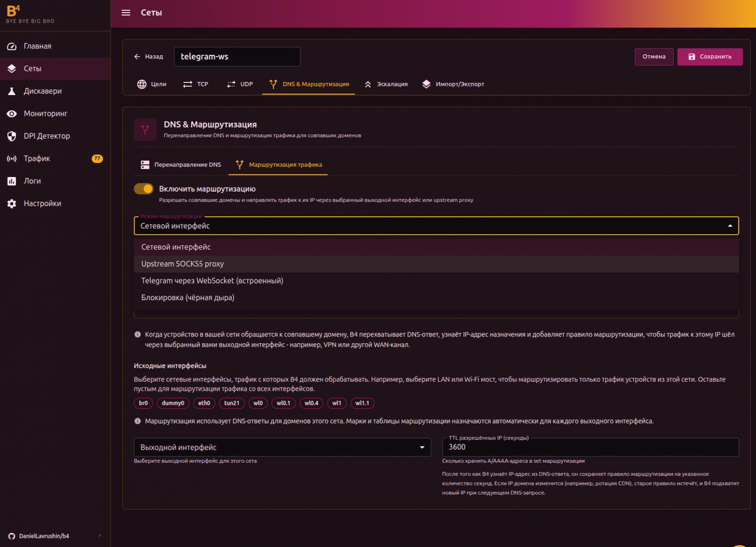Open the hamburger menu icon
Image resolution: width=756 pixels, height=547 pixels.
pos(126,13)
